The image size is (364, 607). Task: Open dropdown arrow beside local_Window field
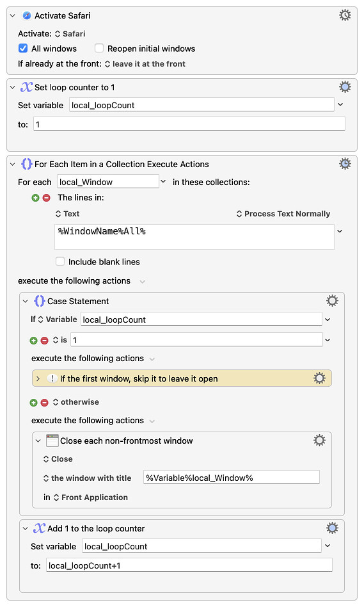163,181
